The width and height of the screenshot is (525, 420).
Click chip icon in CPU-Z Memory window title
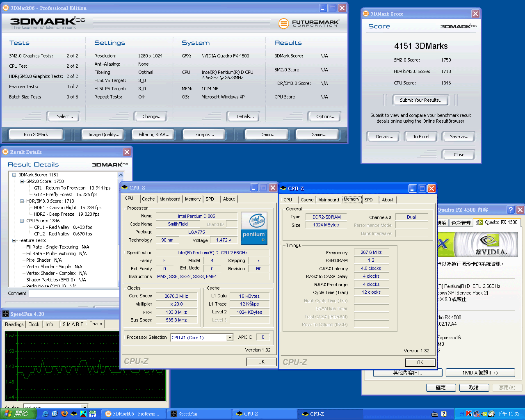click(283, 188)
